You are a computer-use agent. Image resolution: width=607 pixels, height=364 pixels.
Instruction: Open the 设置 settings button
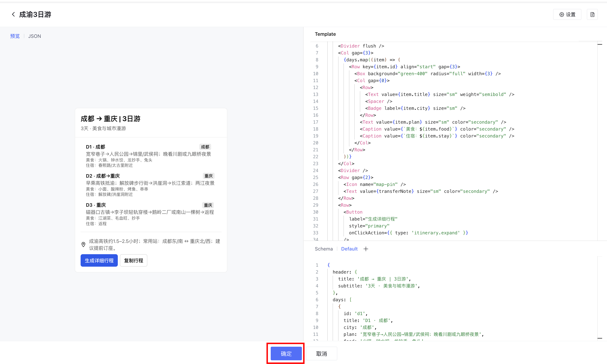567,15
